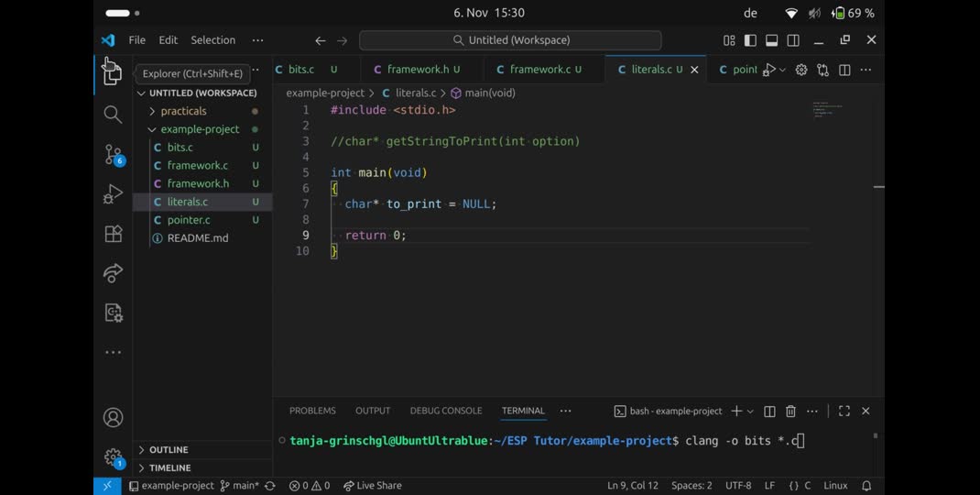Open the dropdown next to Run/Debug button
Screen dimensions: 980x495
coord(782,70)
